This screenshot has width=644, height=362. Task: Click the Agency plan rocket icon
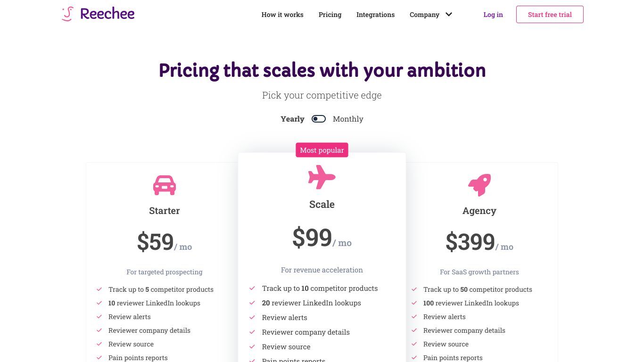pyautogui.click(x=479, y=185)
